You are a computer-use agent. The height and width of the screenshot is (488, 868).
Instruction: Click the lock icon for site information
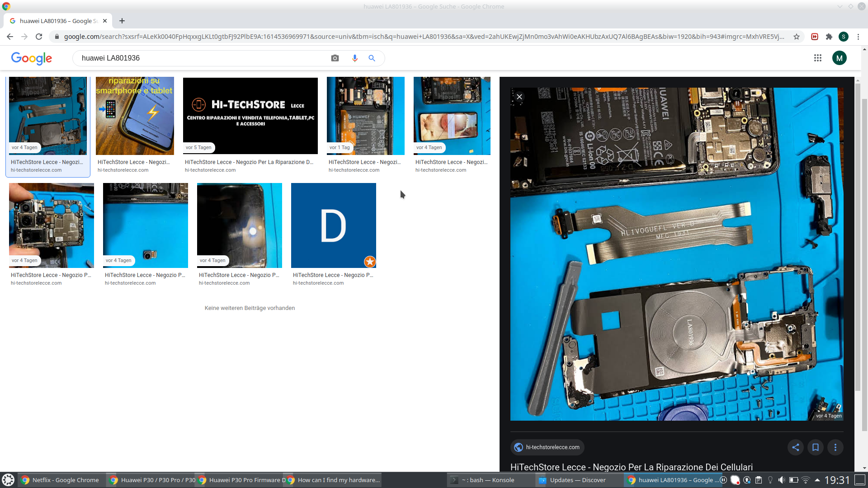point(57,37)
